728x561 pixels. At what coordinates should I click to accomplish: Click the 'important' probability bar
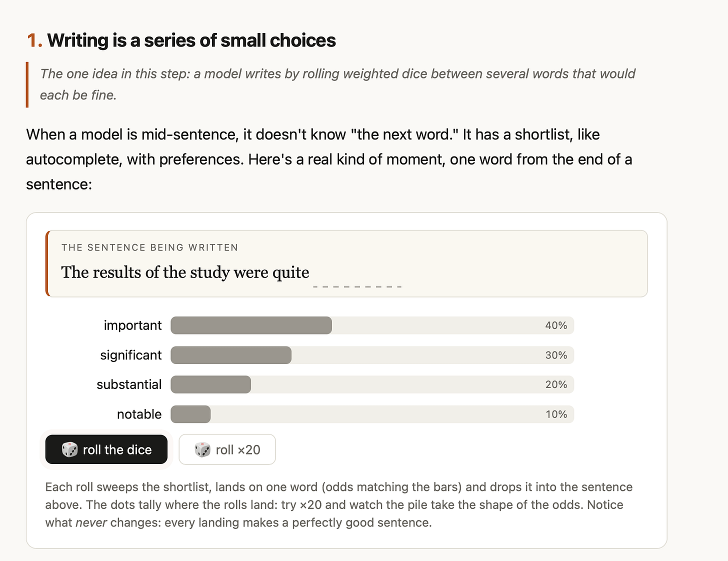coord(372,325)
